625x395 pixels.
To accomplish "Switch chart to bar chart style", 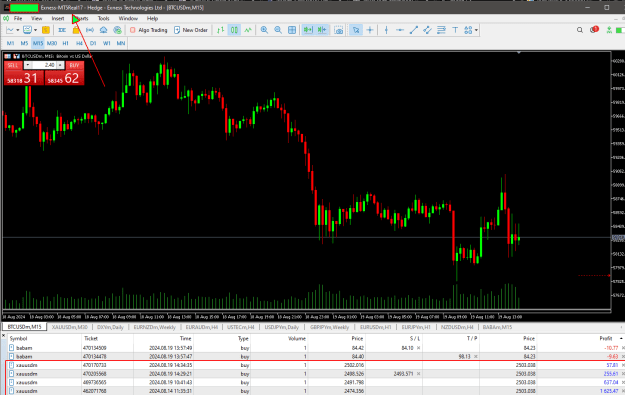I will (x=220, y=30).
